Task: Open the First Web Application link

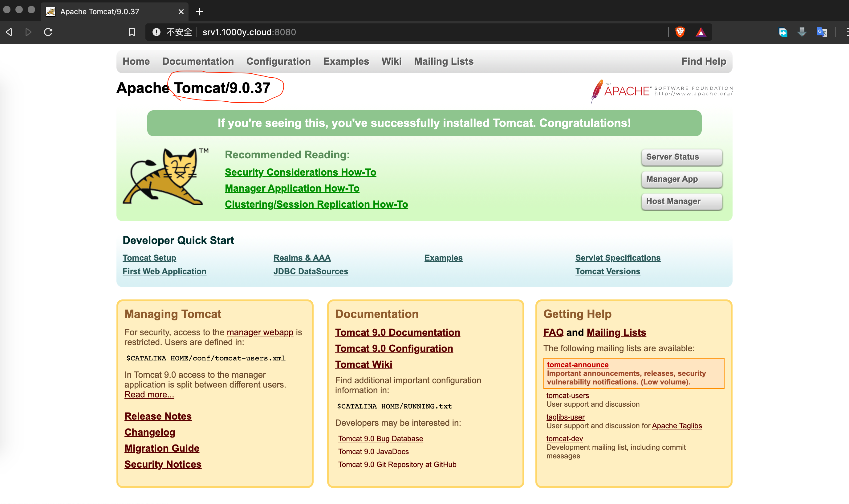Action: pyautogui.click(x=165, y=271)
